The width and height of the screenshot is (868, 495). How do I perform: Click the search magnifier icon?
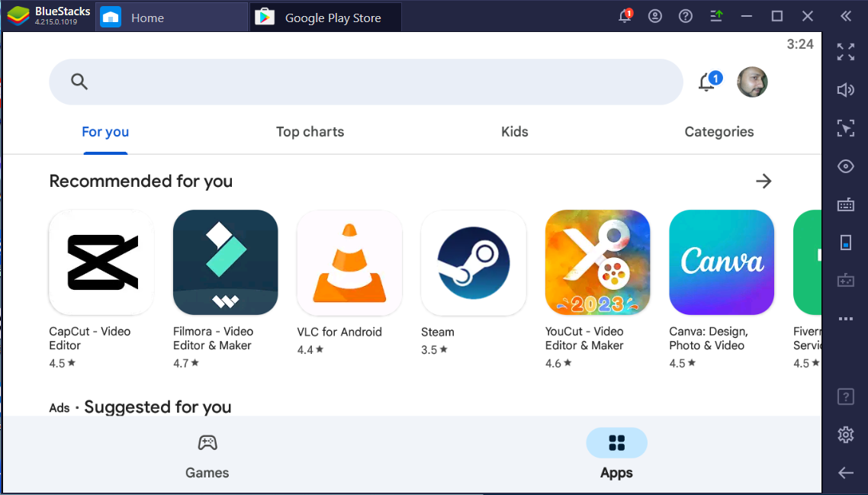coord(79,82)
